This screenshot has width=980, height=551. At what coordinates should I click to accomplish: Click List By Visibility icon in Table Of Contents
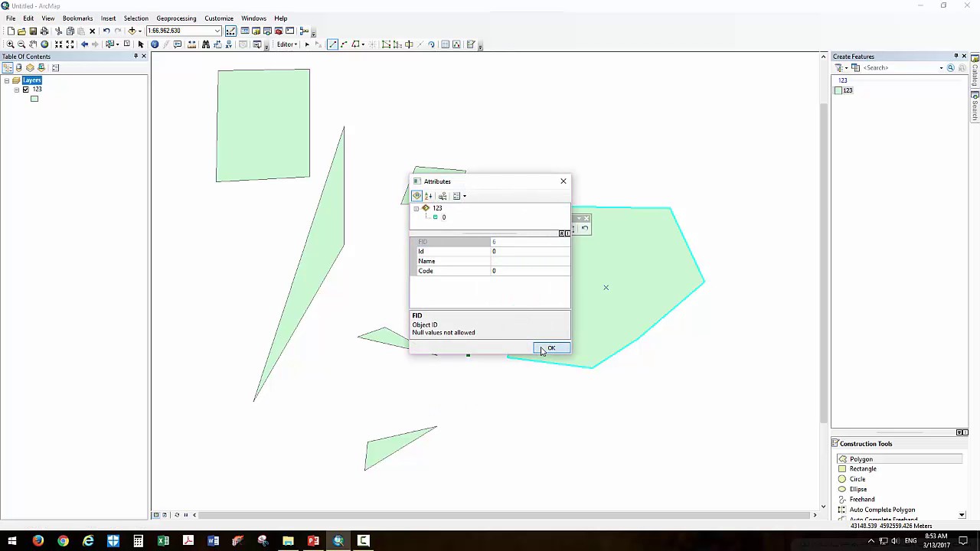click(x=31, y=68)
